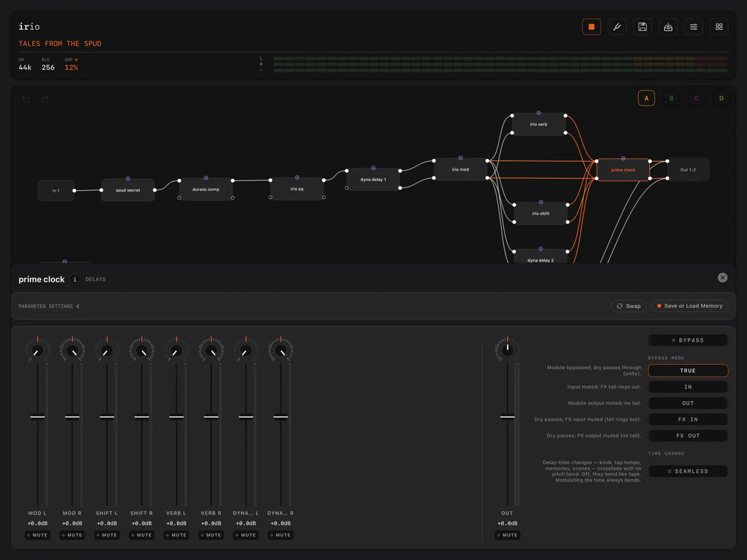This screenshot has height=560, width=747.
Task: Click the project title TALES FROM THE SPUD
Action: click(x=60, y=44)
